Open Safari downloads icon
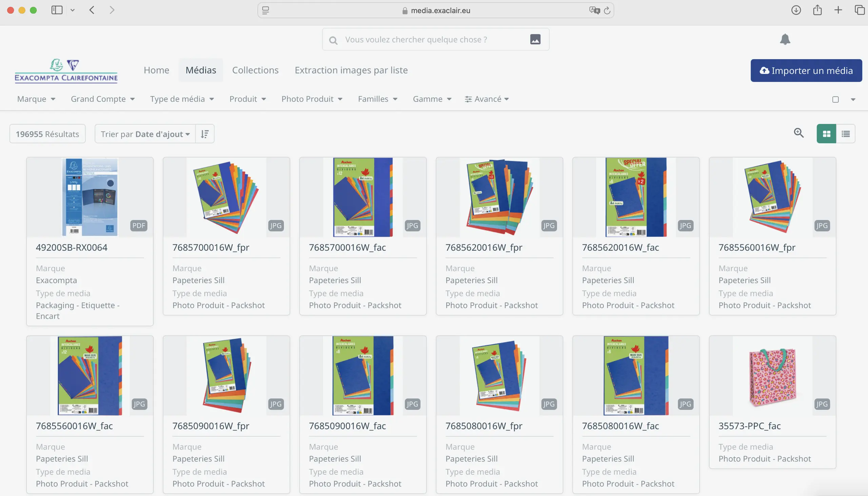The height and width of the screenshot is (496, 868). pyautogui.click(x=796, y=10)
